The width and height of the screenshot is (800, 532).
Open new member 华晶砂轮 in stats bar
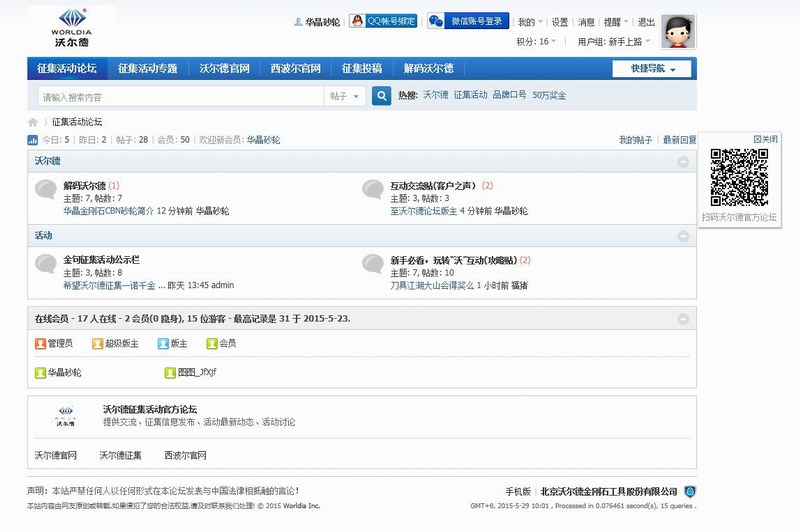(x=263, y=140)
